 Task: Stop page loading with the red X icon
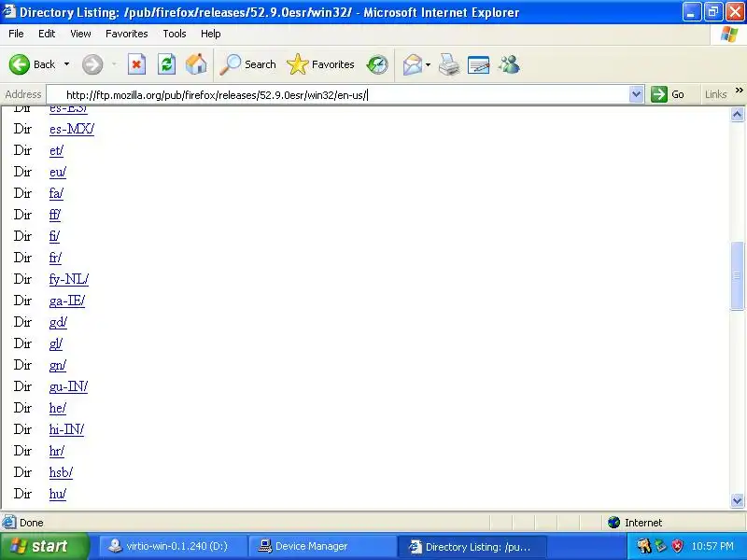tap(136, 64)
